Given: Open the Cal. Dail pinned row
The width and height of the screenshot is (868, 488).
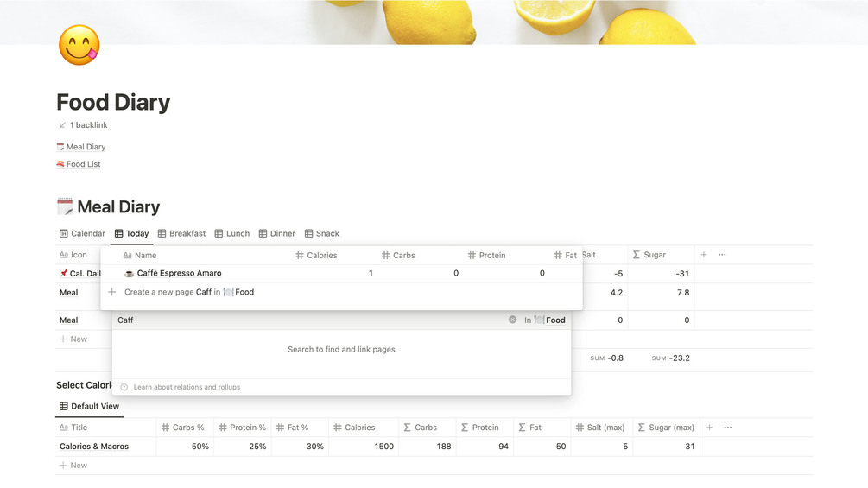Looking at the screenshot, I should point(80,273).
